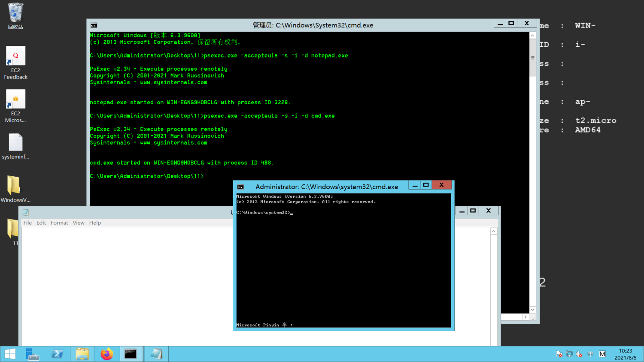Click the 'cmd.exe started on' output line

182,163
